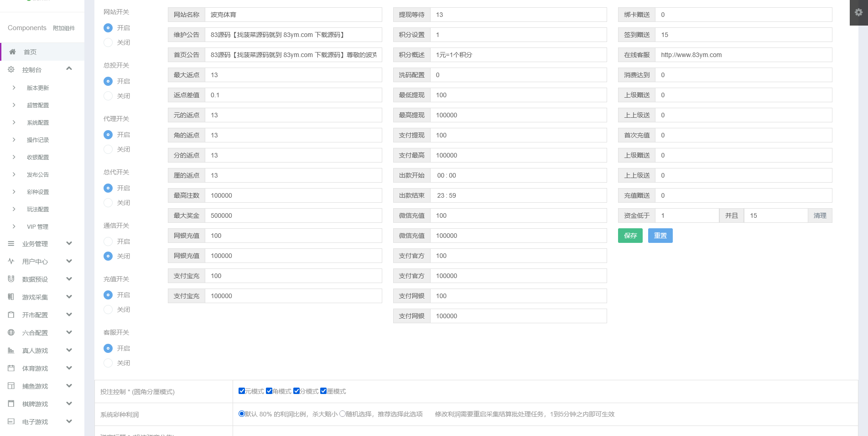Click the green 保存 button

click(x=630, y=236)
